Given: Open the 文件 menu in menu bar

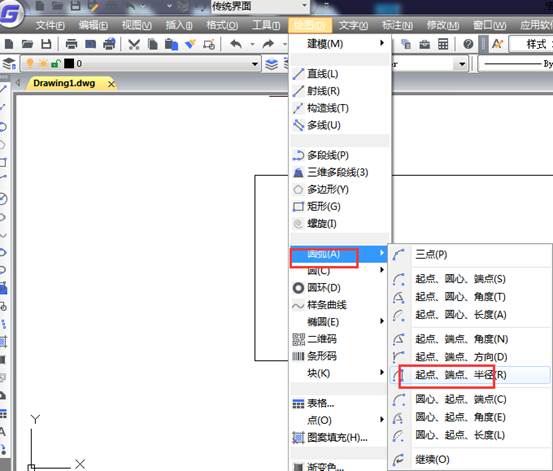Looking at the screenshot, I should (x=50, y=25).
